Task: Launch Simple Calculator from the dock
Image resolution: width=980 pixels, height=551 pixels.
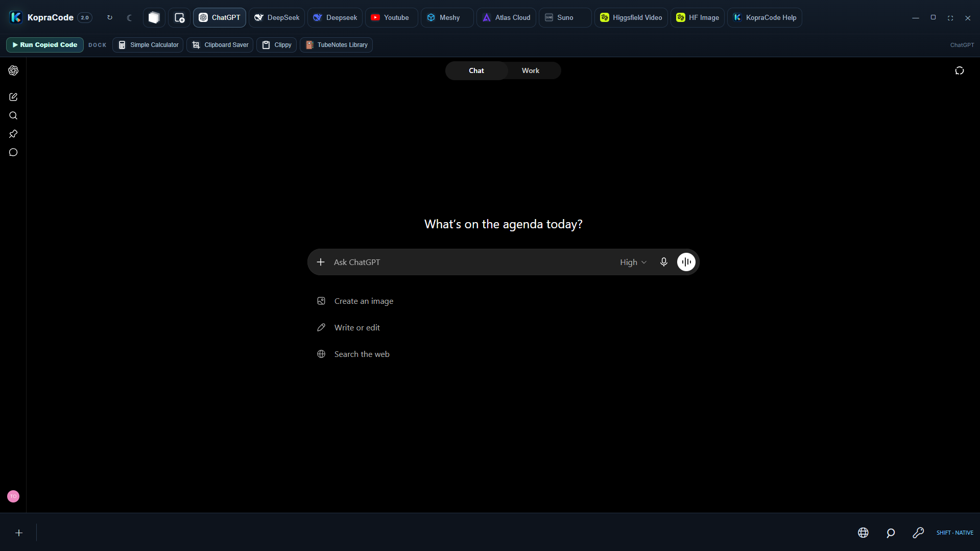Action: click(148, 45)
